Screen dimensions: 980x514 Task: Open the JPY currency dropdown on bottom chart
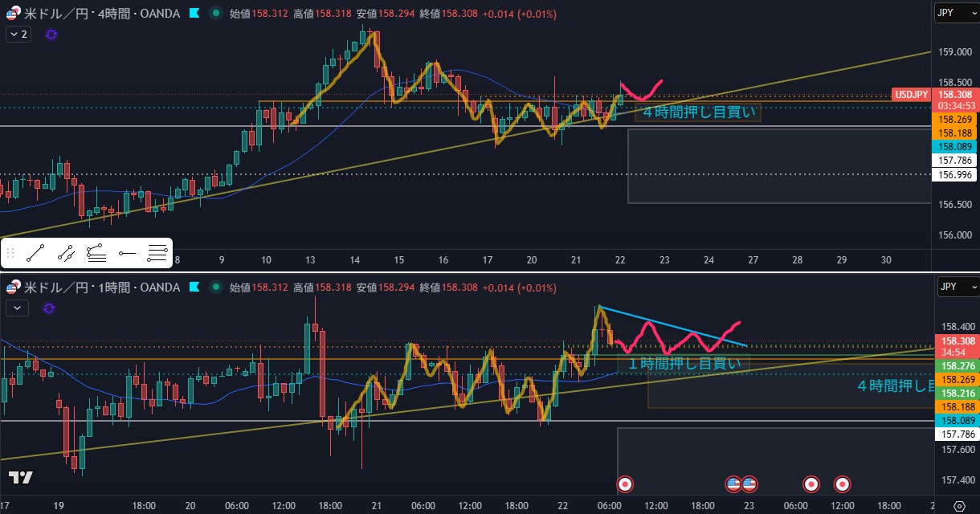coord(957,287)
